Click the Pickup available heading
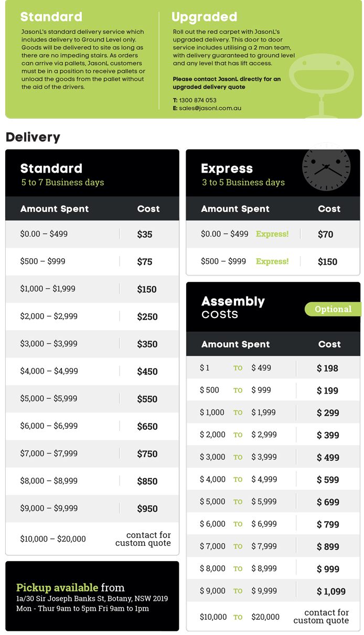 pos(57,587)
